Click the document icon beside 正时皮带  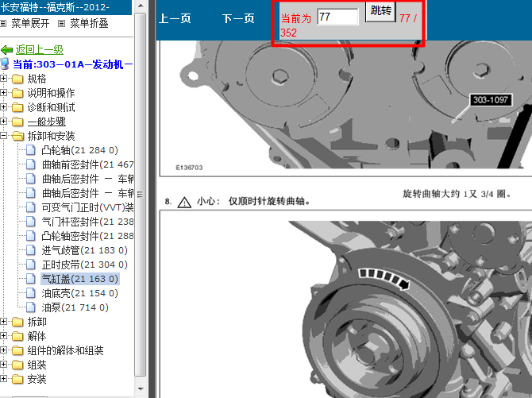coord(31,265)
